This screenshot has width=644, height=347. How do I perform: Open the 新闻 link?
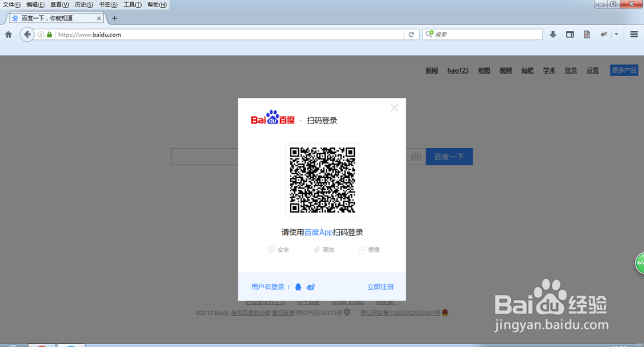431,70
